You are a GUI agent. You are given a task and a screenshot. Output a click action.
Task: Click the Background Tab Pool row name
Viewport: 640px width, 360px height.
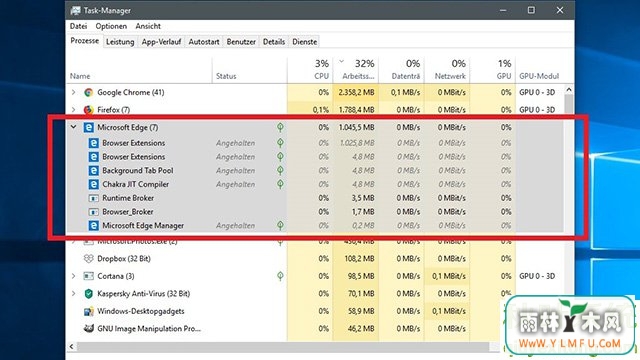pos(138,171)
